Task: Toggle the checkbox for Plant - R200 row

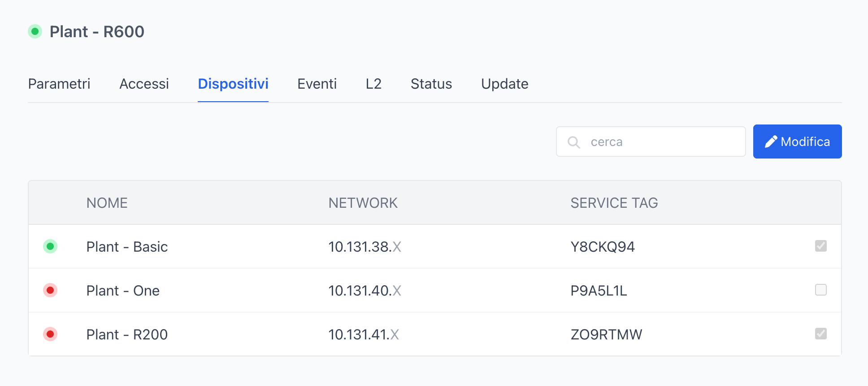Action: tap(820, 334)
